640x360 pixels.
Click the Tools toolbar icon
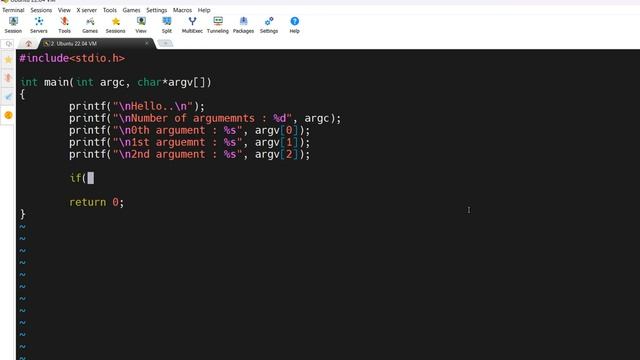(x=64, y=24)
